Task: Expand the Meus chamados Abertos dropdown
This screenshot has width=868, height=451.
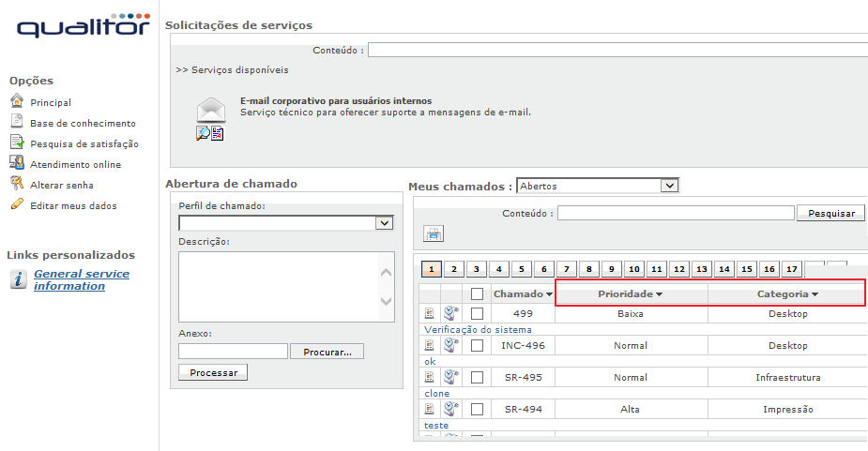Action: [668, 186]
